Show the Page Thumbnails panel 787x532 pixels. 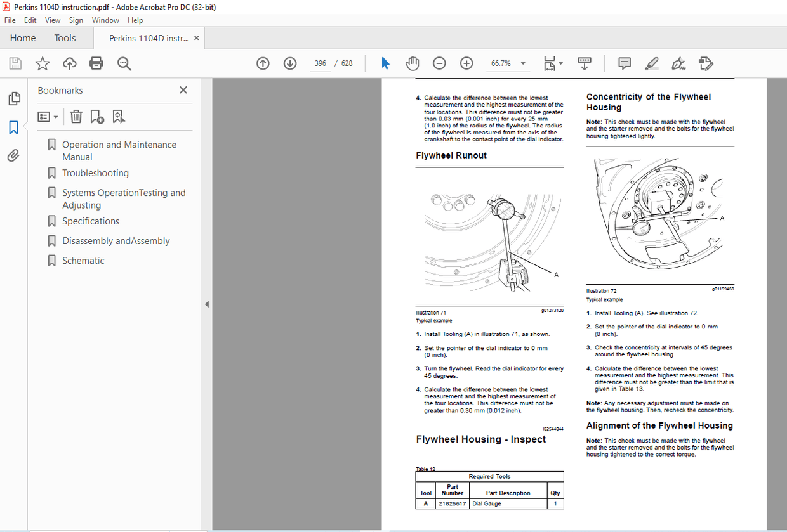[14, 98]
